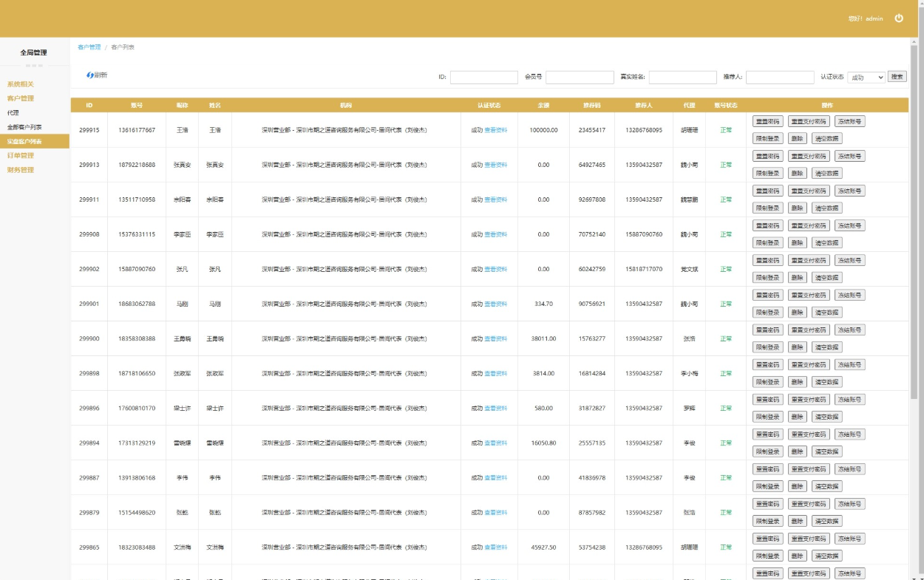The image size is (924, 580).
Task: Focus the 会员号 input field
Action: pyautogui.click(x=580, y=77)
